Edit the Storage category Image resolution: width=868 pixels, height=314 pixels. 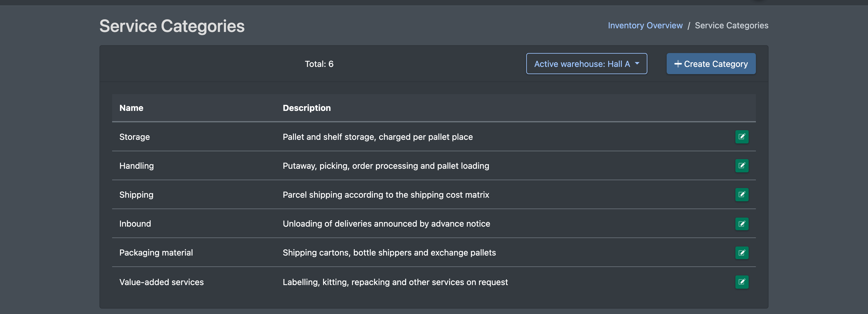742,137
